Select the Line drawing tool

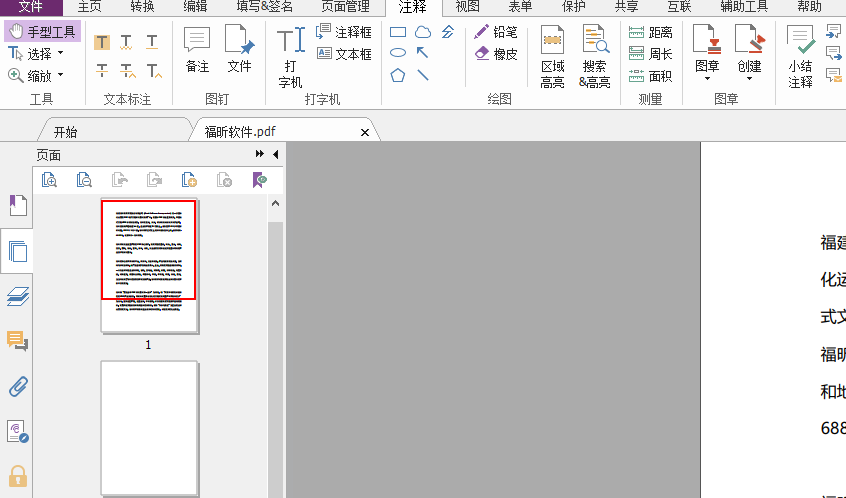[x=422, y=75]
